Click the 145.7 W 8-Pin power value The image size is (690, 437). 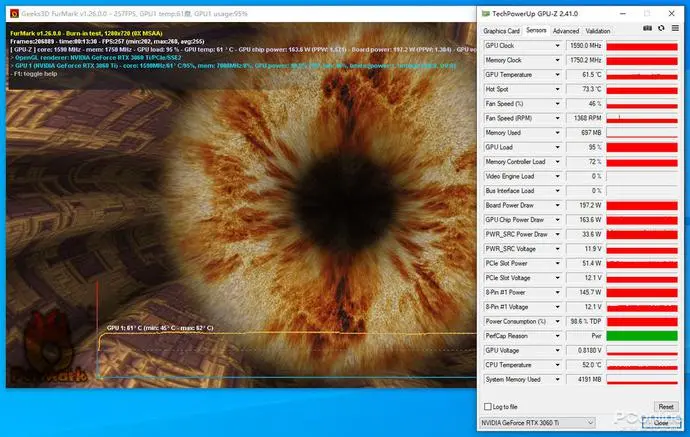585,293
